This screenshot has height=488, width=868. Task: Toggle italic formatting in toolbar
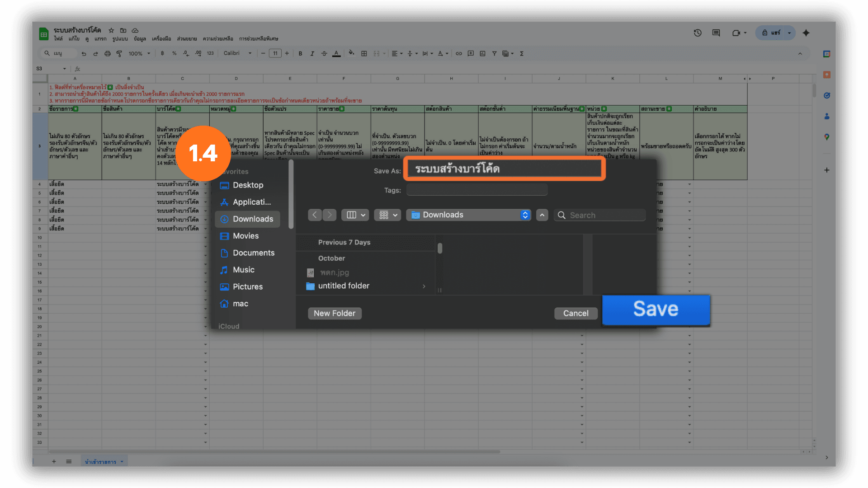pos(312,54)
